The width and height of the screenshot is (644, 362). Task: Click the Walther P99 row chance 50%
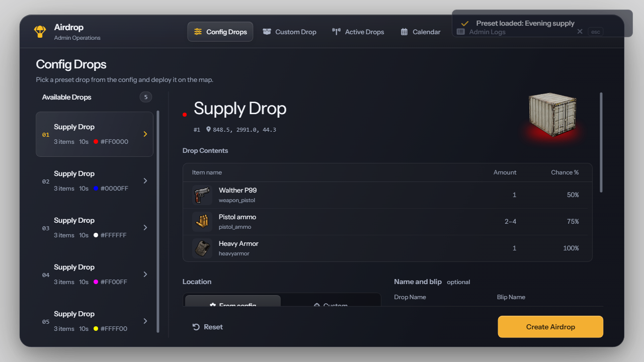coord(573,195)
